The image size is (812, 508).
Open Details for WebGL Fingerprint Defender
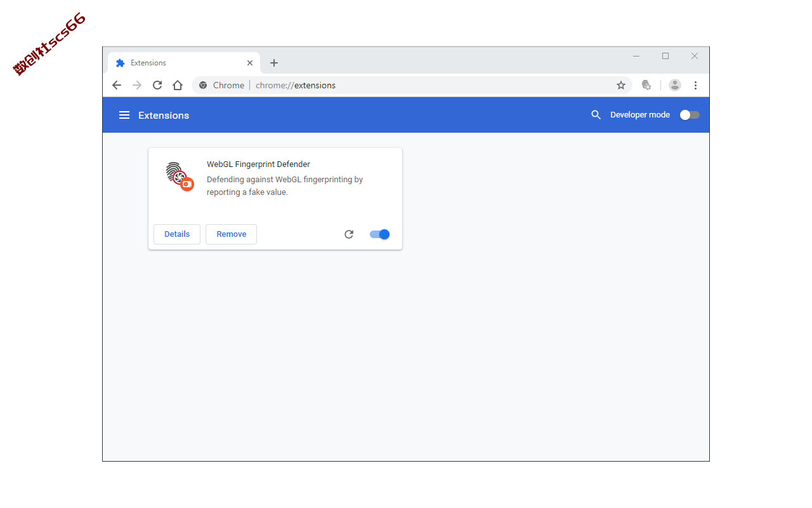(x=177, y=234)
